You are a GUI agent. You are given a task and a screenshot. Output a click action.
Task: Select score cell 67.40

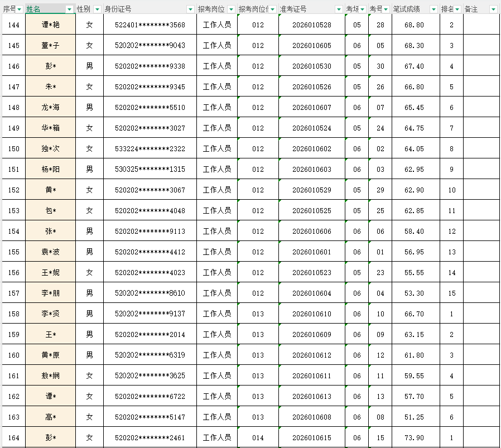pos(416,66)
